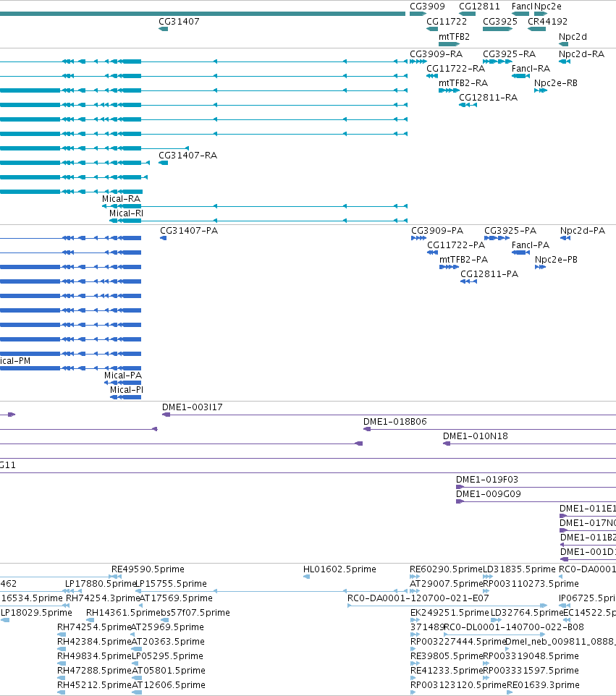616x696 pixels.
Task: Click the CG3925 gene bar
Action: click(x=497, y=29)
